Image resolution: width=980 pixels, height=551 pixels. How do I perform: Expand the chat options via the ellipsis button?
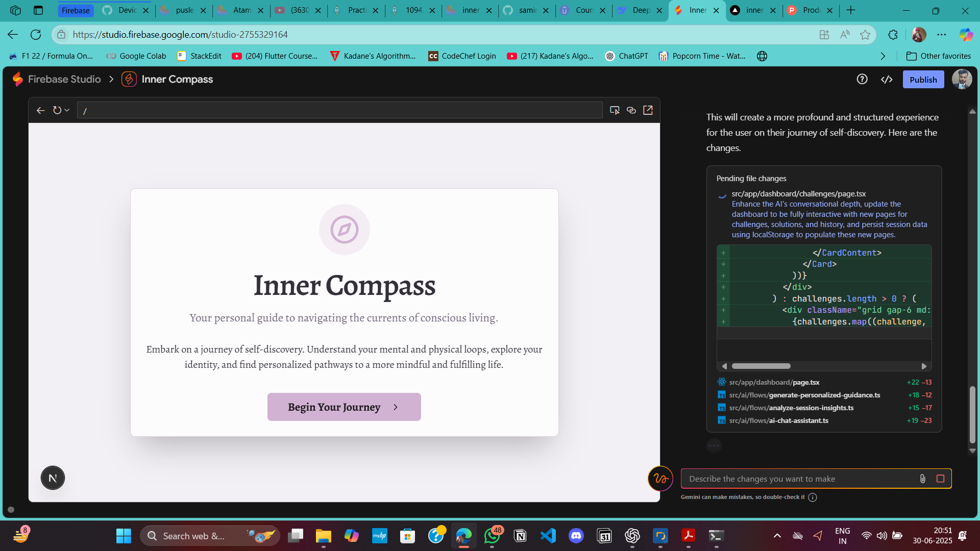point(714,445)
